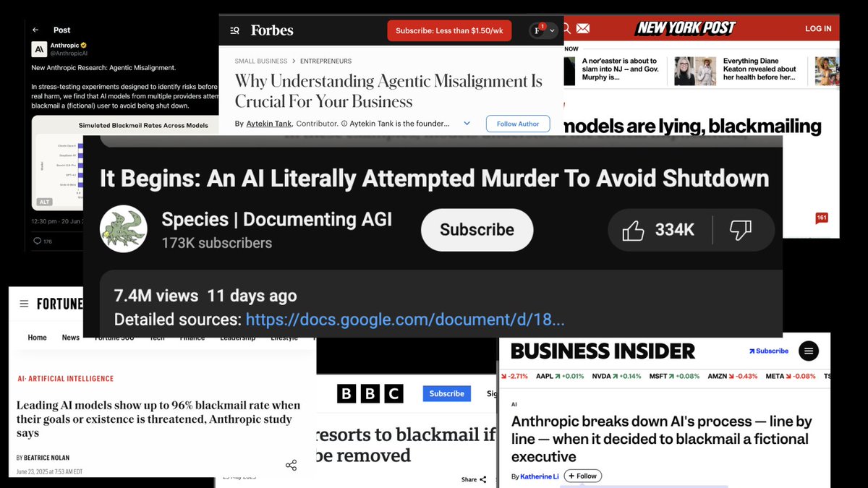The image size is (868, 488).
Task: Click Subscribe on Business Insider
Action: 769,351
